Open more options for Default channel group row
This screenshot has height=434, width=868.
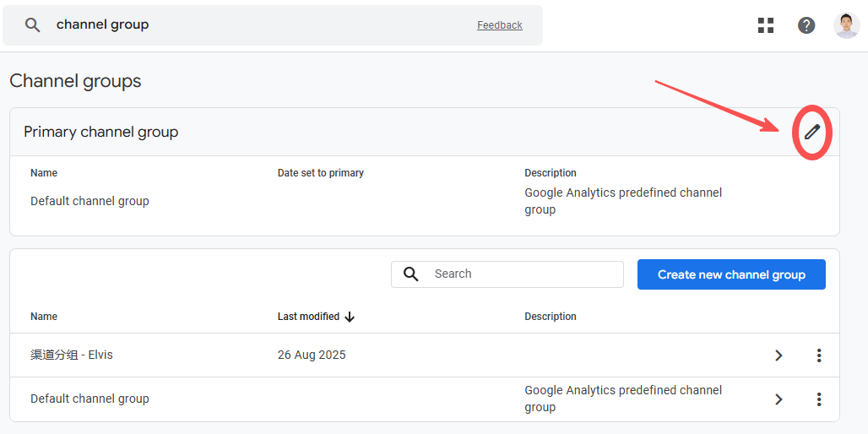(818, 399)
